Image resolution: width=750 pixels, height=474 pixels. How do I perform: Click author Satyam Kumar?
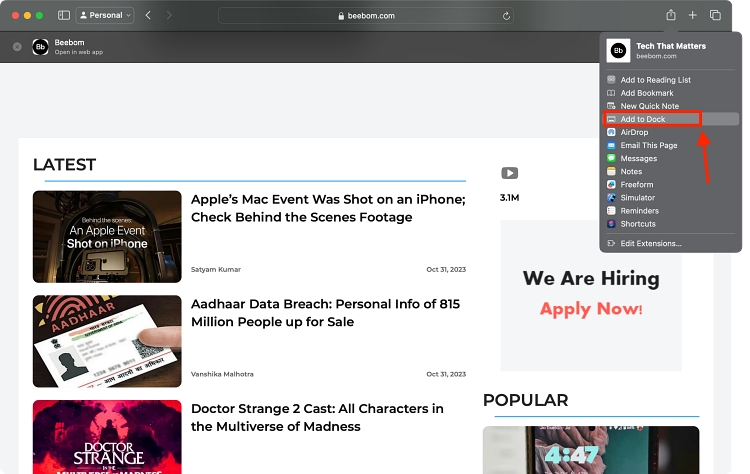click(216, 269)
